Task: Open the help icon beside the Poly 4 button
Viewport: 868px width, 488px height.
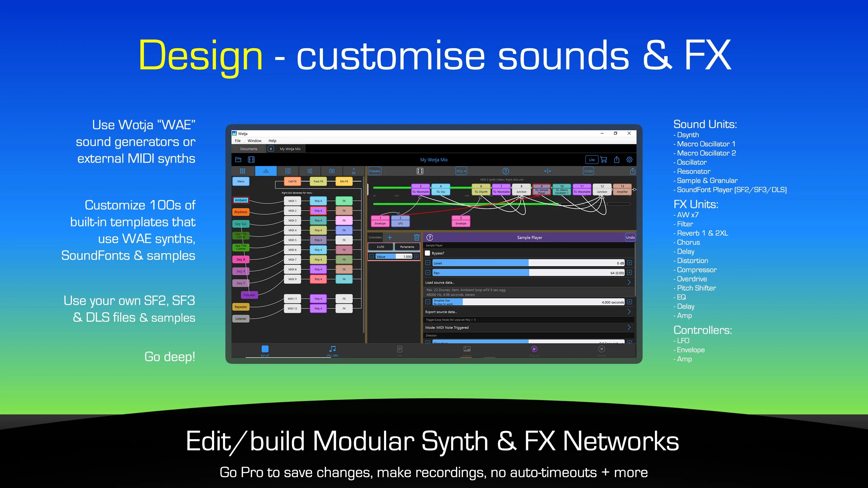Action: (506, 171)
